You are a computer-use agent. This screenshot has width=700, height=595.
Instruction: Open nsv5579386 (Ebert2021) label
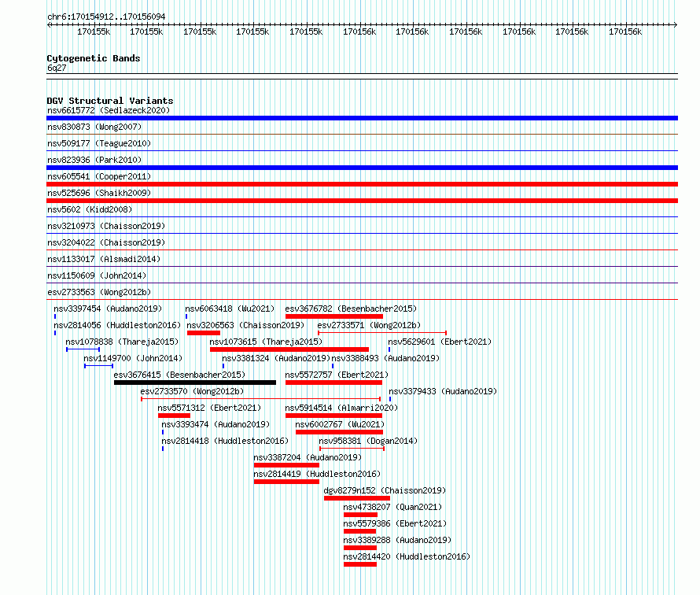395,523
